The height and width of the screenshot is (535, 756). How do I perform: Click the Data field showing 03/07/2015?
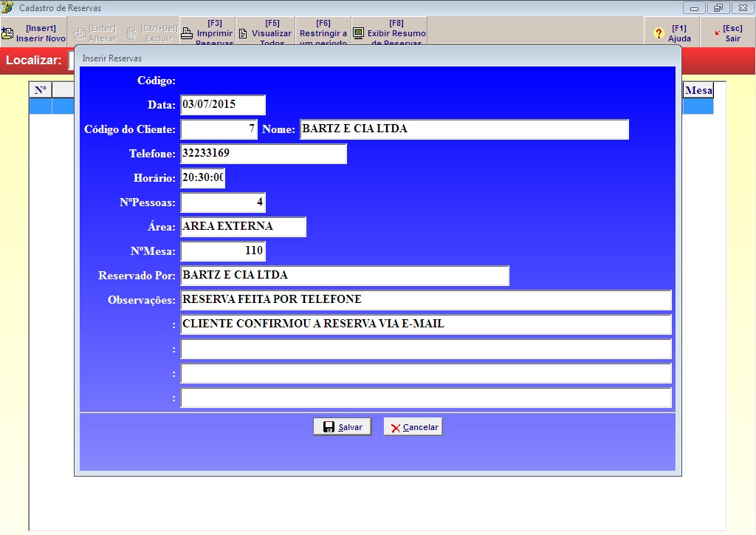(222, 105)
